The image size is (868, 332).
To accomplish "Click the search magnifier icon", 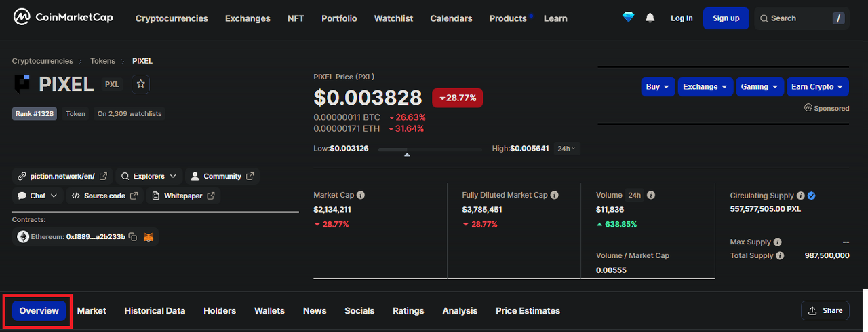I will point(764,18).
